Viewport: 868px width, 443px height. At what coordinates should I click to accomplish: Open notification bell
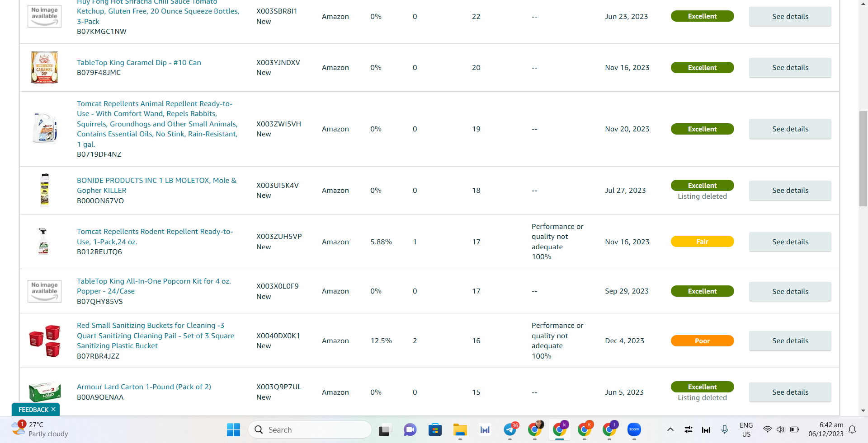(852, 429)
